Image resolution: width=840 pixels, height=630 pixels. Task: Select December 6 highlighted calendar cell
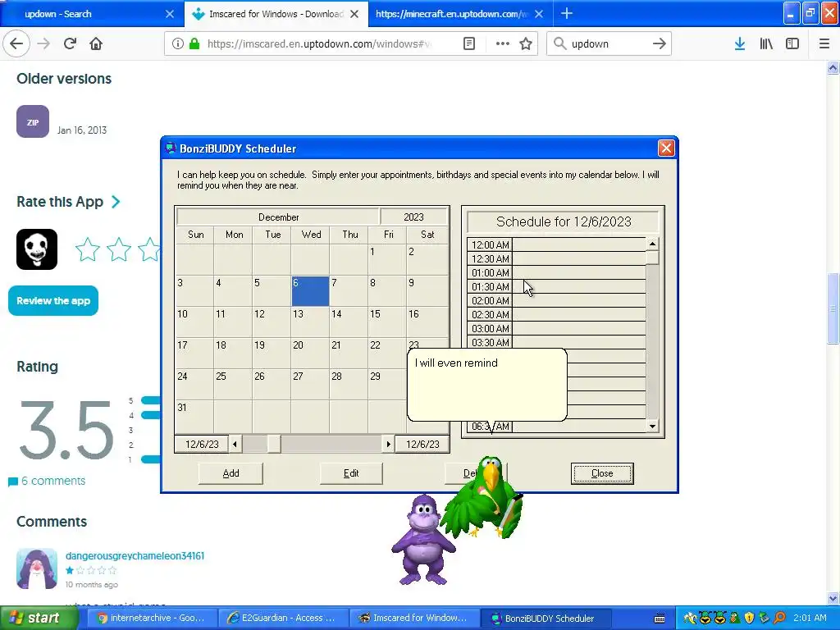click(x=311, y=291)
